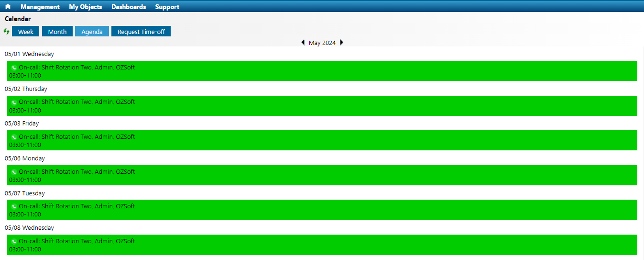Click phone icon on 05/06 on-call entry
This screenshot has height=260, width=644.
click(14, 172)
